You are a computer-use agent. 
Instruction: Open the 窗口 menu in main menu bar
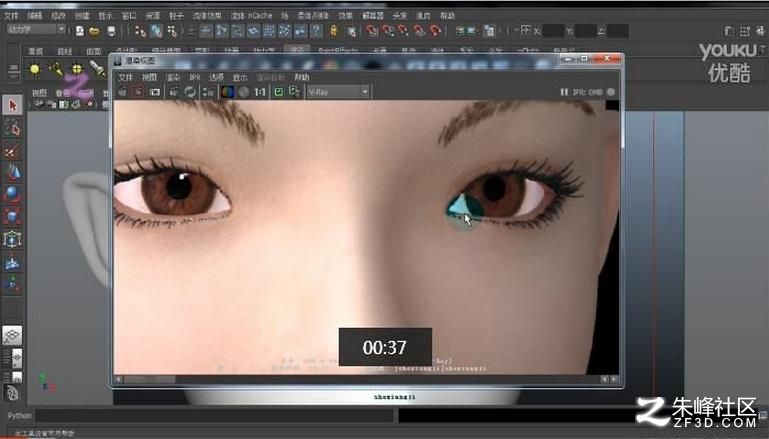coord(128,16)
